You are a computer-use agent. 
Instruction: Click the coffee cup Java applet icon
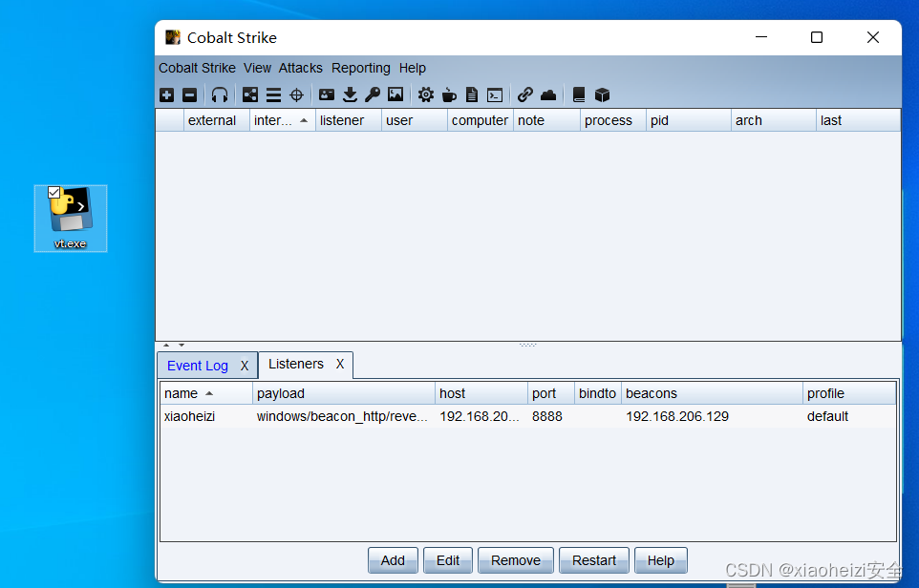tap(449, 94)
